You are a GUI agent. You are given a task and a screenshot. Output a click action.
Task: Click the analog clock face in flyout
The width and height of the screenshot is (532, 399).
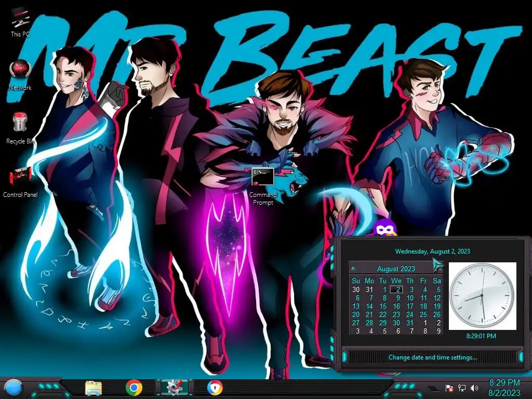click(483, 296)
